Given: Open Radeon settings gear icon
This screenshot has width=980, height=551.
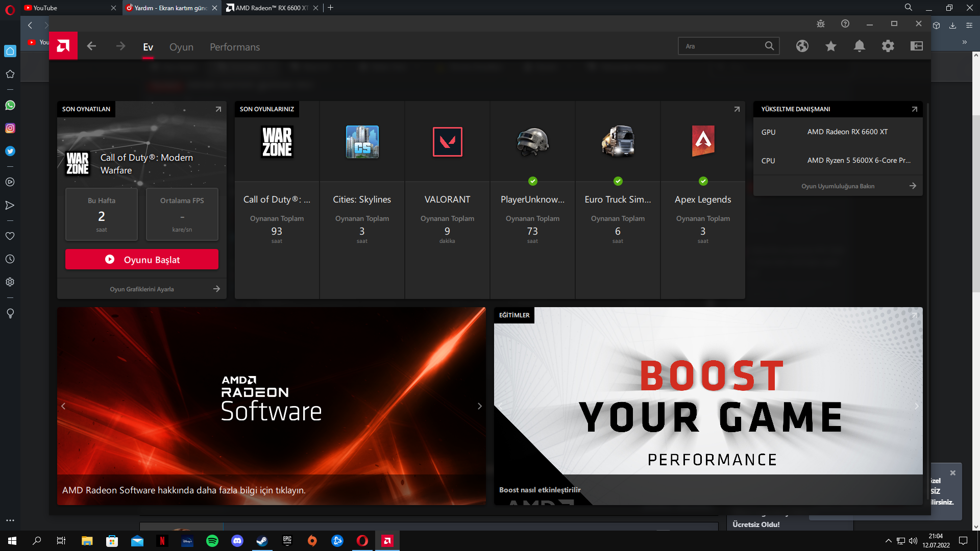Looking at the screenshot, I should click(x=888, y=46).
